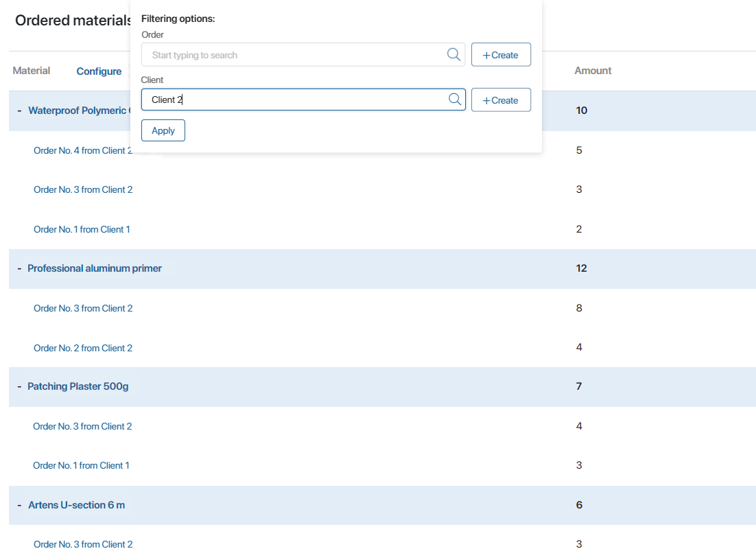Open Order No. 1 under Patching Plaster

81,465
